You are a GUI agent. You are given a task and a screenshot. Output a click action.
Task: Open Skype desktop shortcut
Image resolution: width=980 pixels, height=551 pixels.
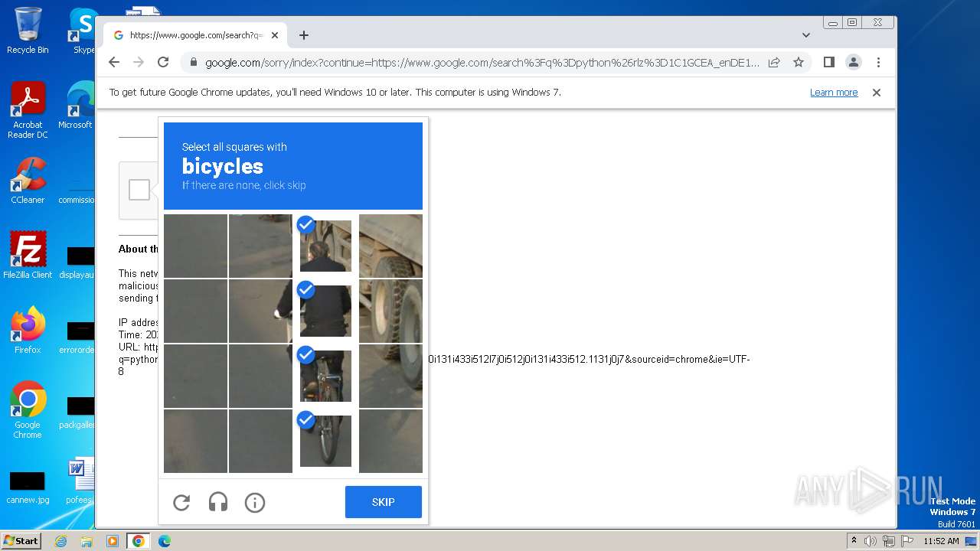pyautogui.click(x=83, y=31)
